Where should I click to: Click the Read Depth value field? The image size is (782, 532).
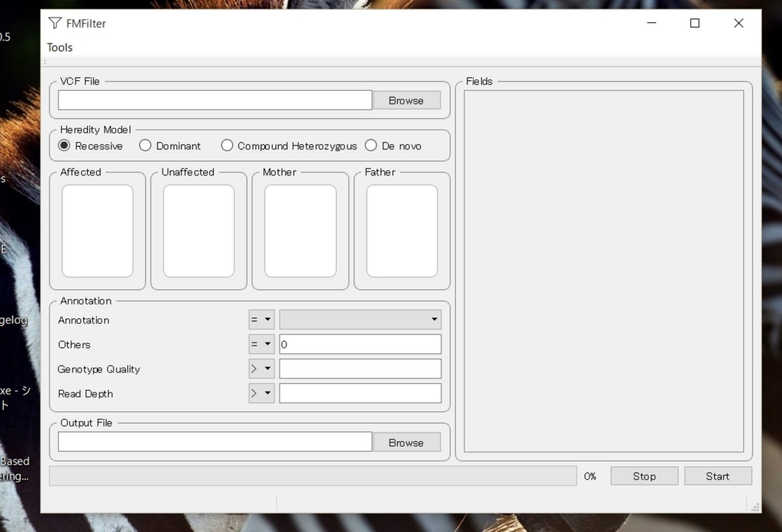pyautogui.click(x=360, y=393)
